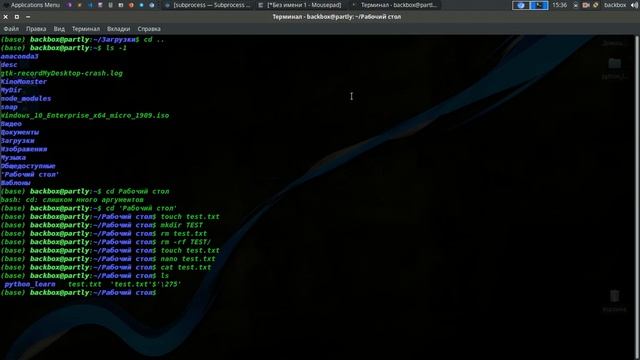Click the terminal window title bar text
Screen dimensions: 640x360
[337, 17]
